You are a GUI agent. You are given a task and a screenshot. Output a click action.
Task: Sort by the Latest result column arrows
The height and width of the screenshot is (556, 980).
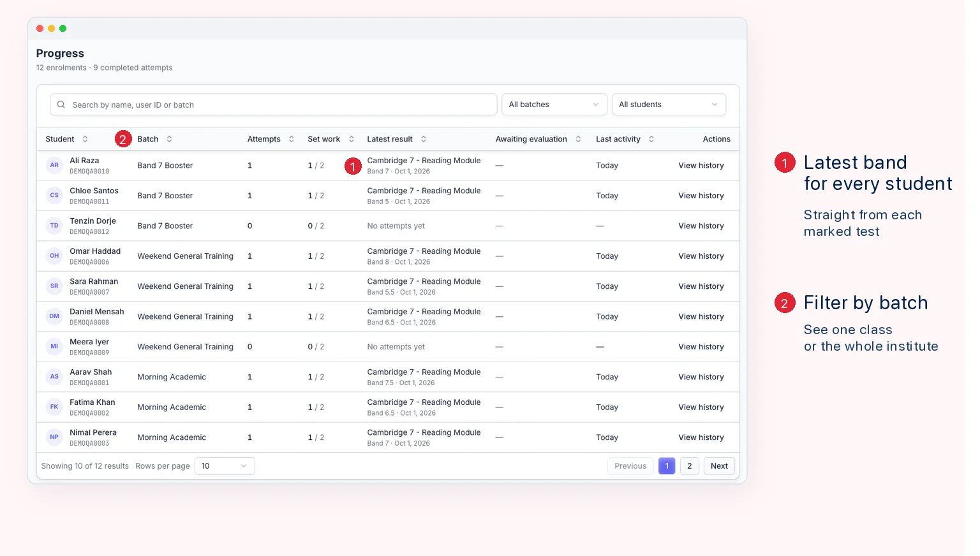[423, 139]
